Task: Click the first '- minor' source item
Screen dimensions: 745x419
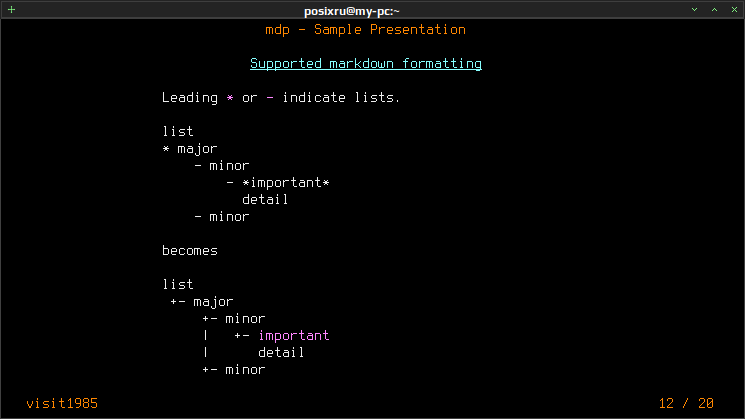Action: [221, 165]
